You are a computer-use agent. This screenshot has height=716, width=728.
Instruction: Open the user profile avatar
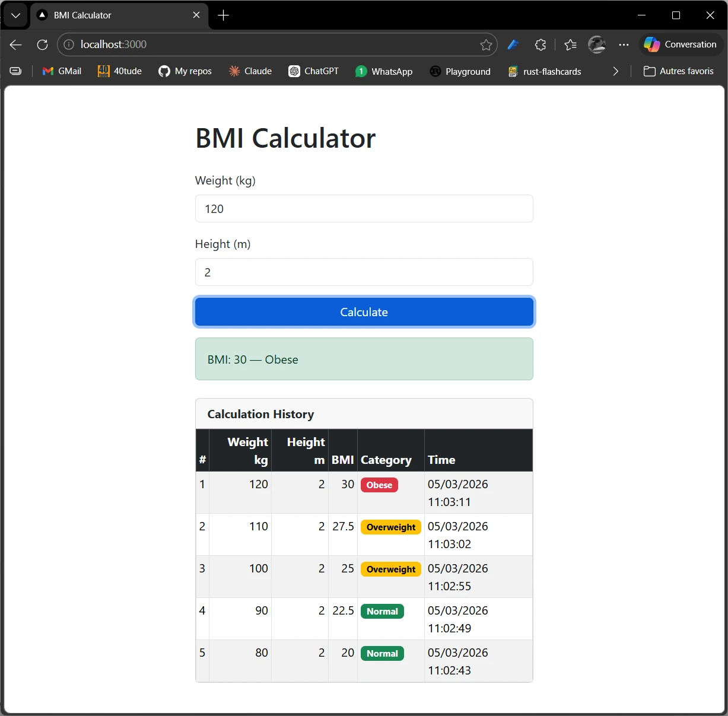[596, 44]
